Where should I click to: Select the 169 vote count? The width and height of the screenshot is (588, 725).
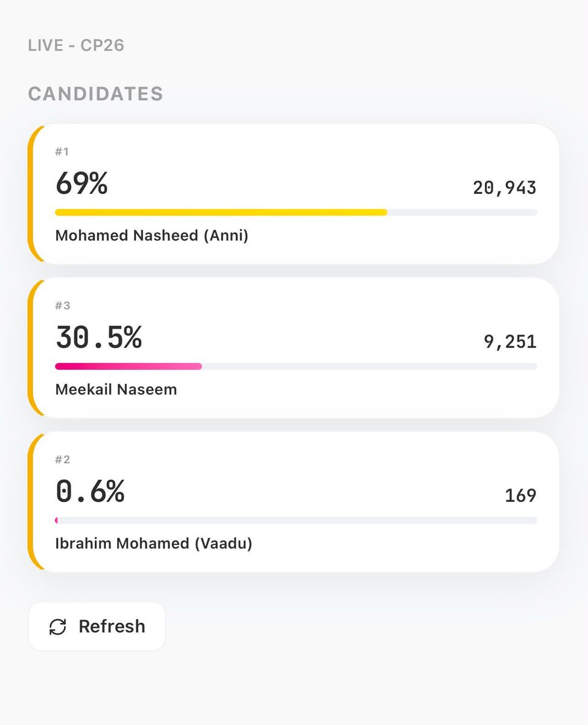(x=520, y=495)
